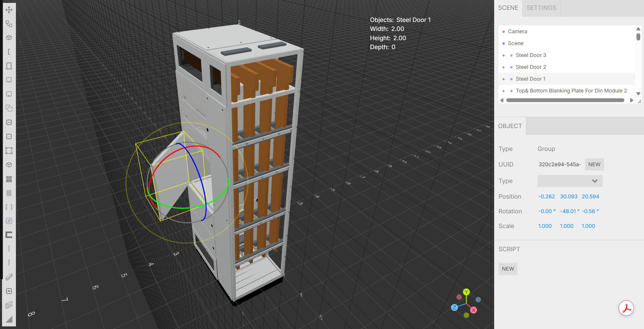The width and height of the screenshot is (644, 329).
Task: Open the SCENE tab
Action: click(x=508, y=8)
